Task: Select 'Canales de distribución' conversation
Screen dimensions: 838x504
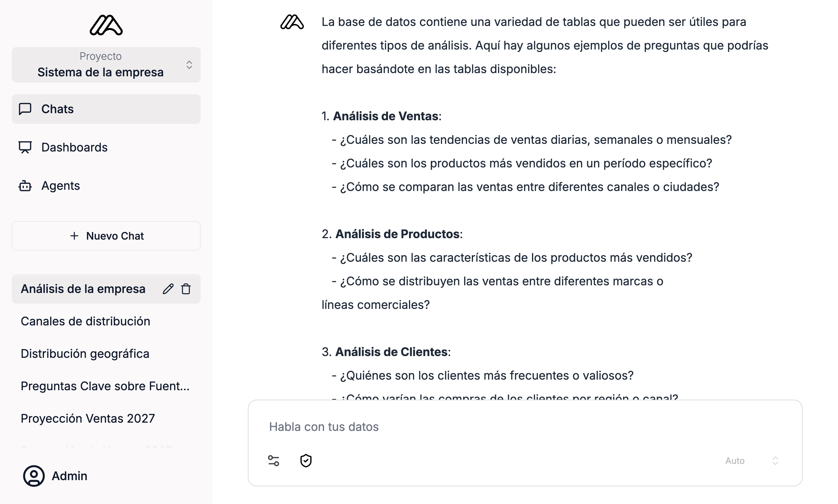Action: pyautogui.click(x=85, y=321)
